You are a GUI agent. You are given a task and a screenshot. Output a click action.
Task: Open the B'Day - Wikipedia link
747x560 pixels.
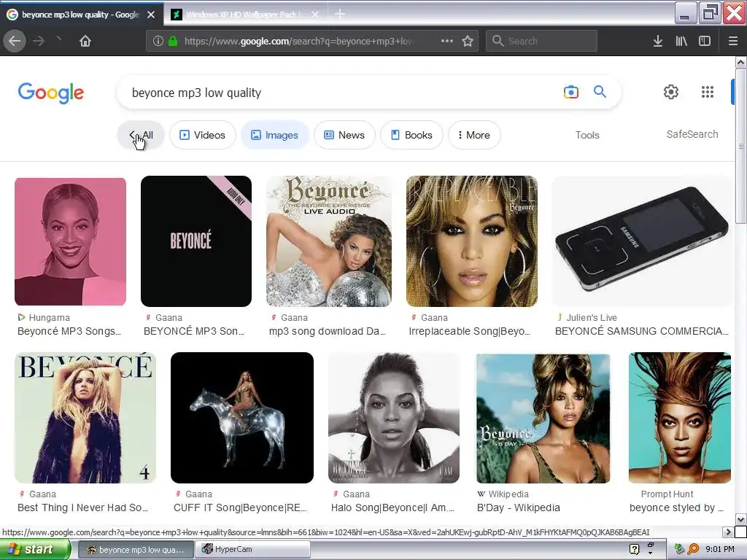click(519, 507)
